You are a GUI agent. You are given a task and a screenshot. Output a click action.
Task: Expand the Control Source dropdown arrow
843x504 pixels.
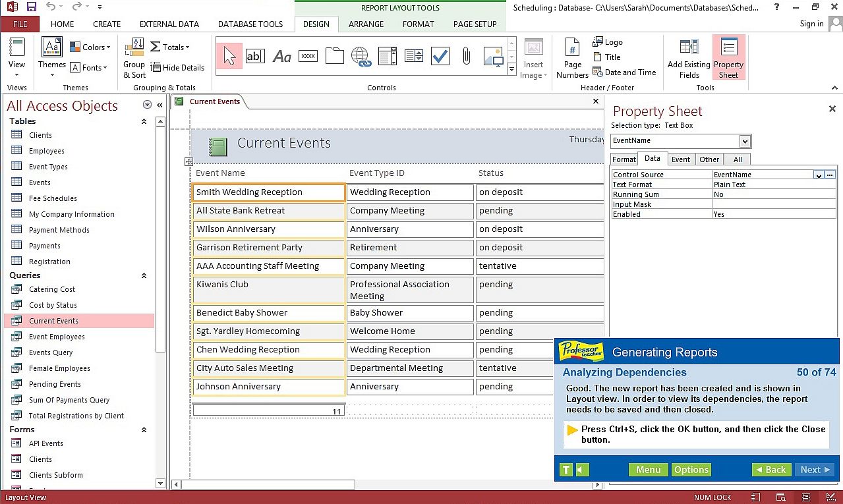[x=818, y=175]
